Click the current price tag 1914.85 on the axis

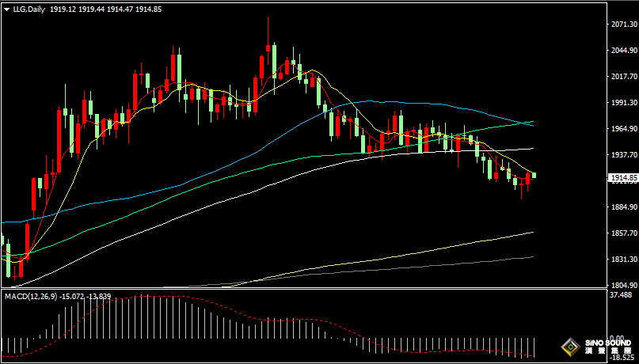[x=623, y=178]
